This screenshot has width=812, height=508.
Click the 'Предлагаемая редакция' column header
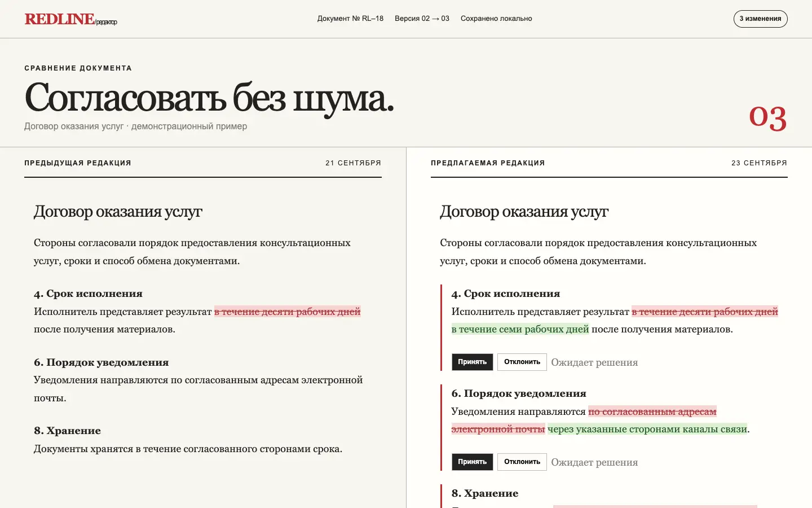(488, 163)
